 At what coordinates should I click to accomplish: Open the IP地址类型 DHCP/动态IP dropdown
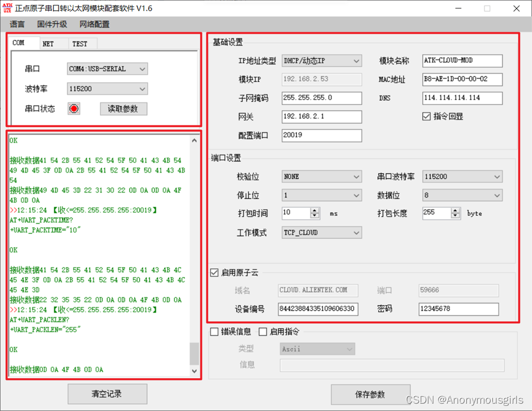click(321, 61)
